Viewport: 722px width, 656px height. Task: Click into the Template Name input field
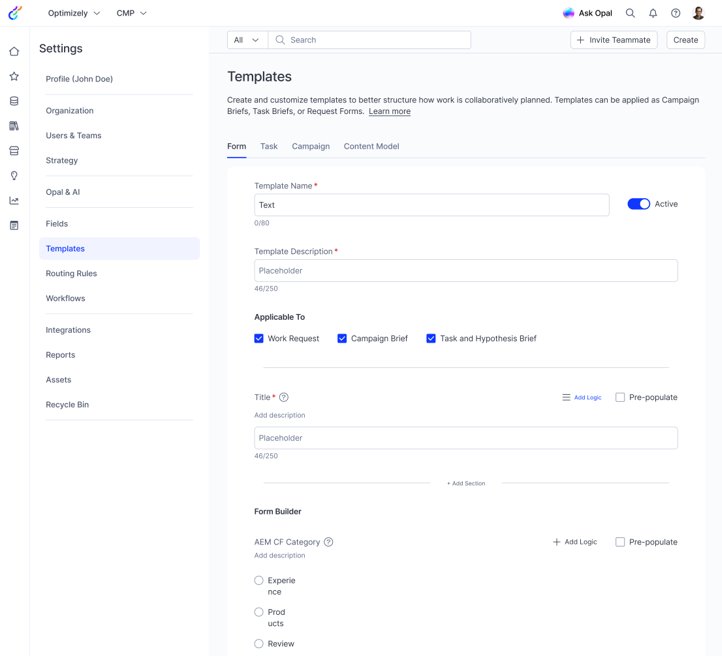(431, 205)
